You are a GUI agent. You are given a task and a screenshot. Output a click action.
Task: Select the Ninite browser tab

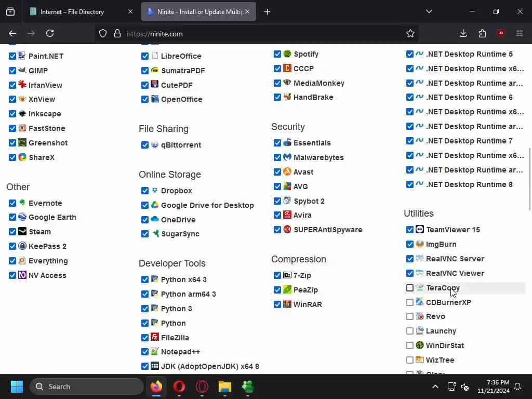(x=198, y=12)
